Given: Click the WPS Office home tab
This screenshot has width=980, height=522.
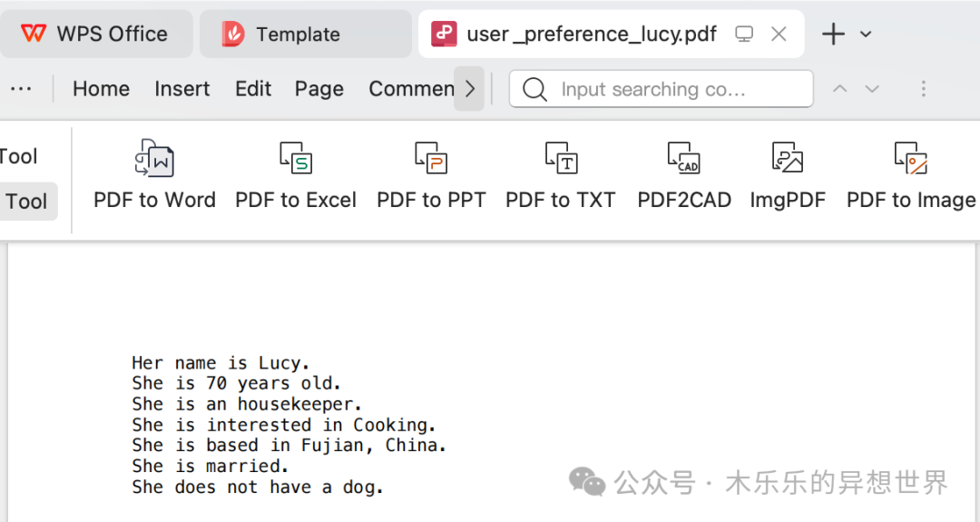Looking at the screenshot, I should coord(95,34).
